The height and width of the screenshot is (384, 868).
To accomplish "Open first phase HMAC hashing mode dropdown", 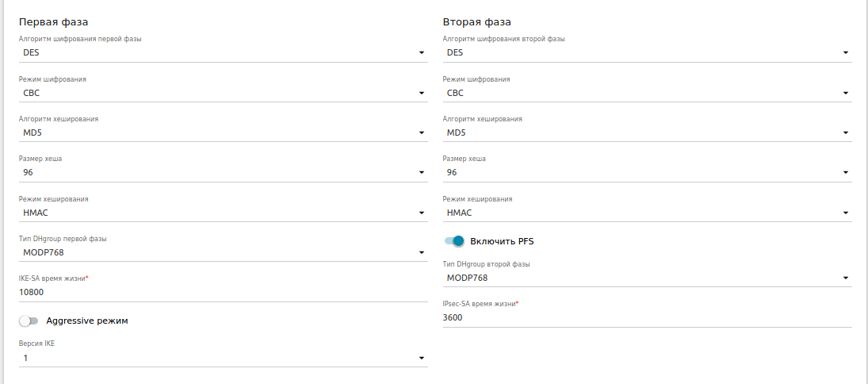I will [x=222, y=213].
